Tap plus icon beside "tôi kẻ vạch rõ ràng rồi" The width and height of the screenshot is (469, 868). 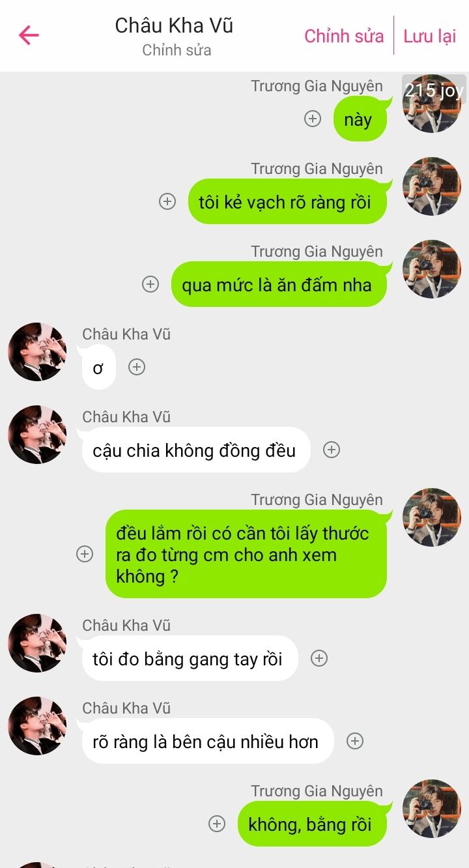pos(168,201)
